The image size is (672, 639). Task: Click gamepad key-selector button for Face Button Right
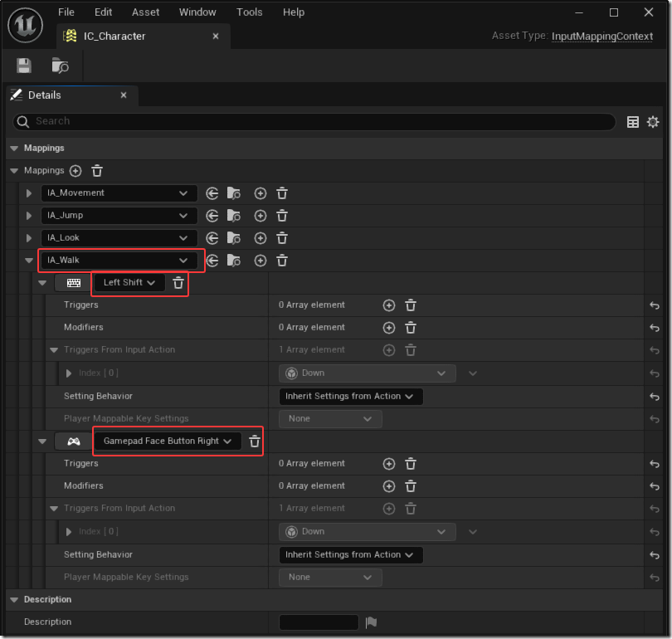[73, 441]
